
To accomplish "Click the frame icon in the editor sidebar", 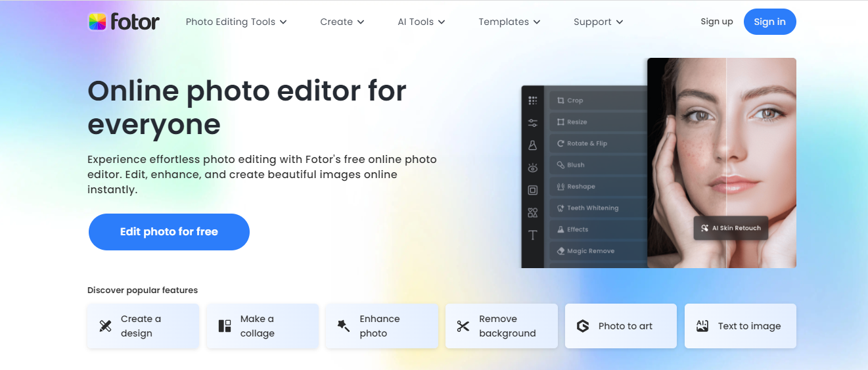I will (533, 191).
